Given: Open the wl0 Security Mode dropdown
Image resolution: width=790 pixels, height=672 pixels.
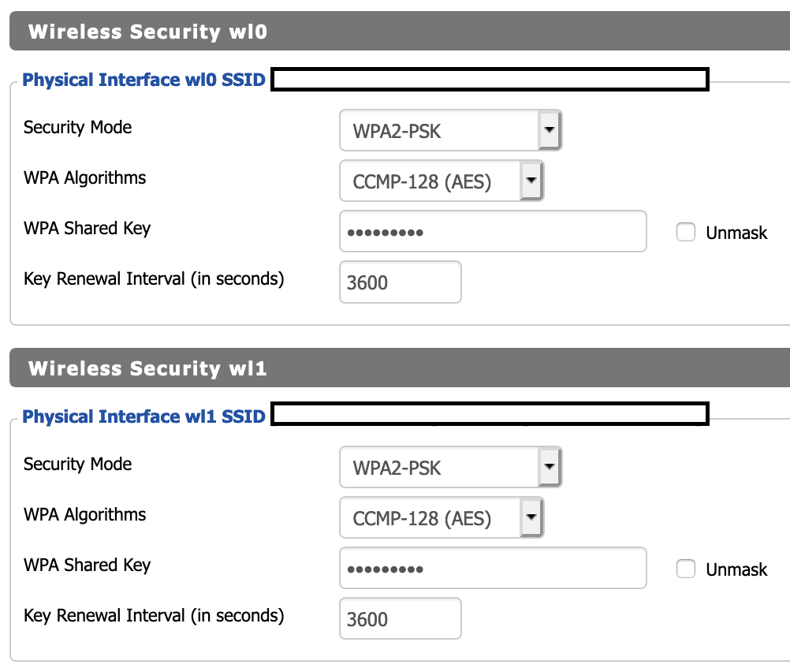Looking at the screenshot, I should 450,130.
